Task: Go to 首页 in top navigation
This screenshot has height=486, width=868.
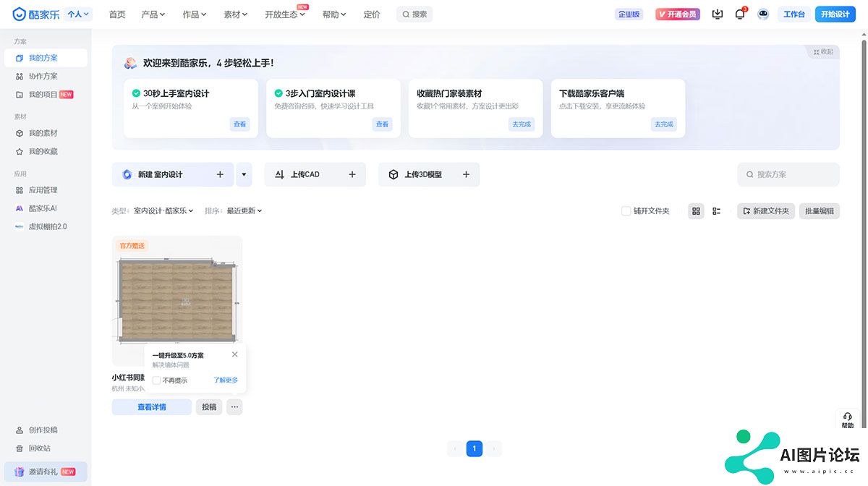Action: (117, 14)
